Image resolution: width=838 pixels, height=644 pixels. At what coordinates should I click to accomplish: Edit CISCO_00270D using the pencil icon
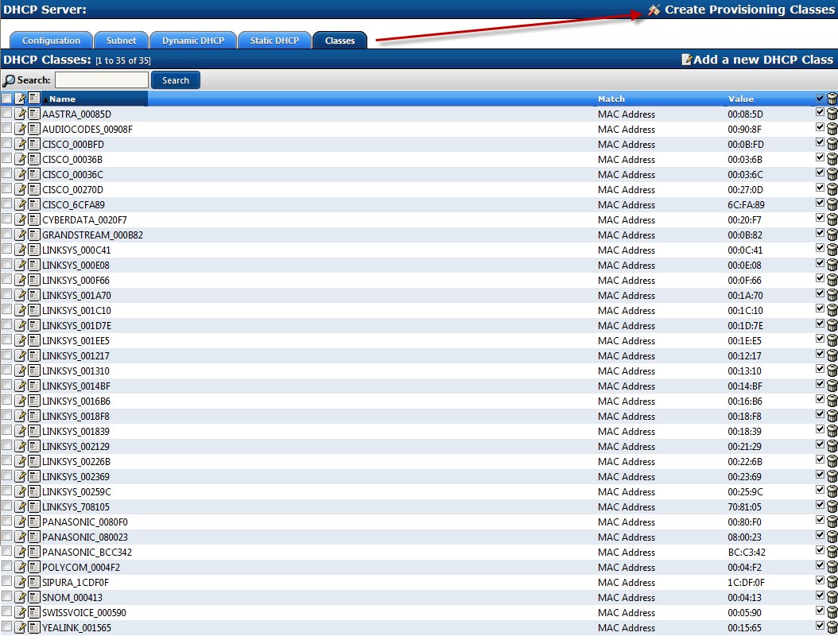[x=21, y=189]
